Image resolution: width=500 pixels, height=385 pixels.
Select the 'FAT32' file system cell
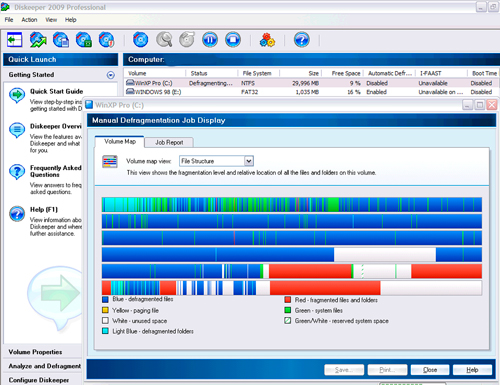click(249, 92)
